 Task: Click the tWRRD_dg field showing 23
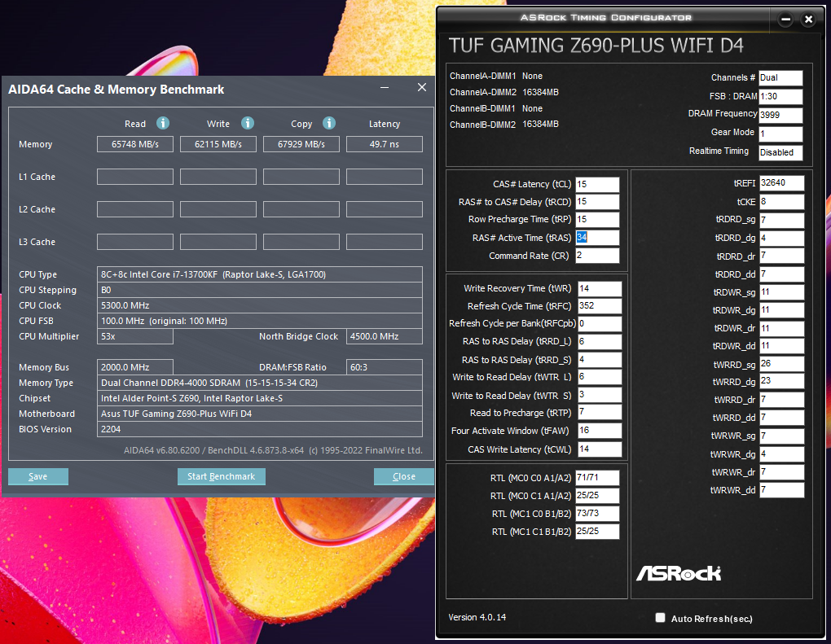782,381
